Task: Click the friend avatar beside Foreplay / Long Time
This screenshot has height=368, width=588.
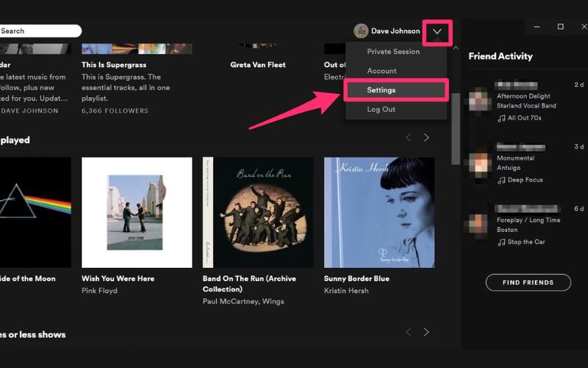Action: [x=478, y=223]
